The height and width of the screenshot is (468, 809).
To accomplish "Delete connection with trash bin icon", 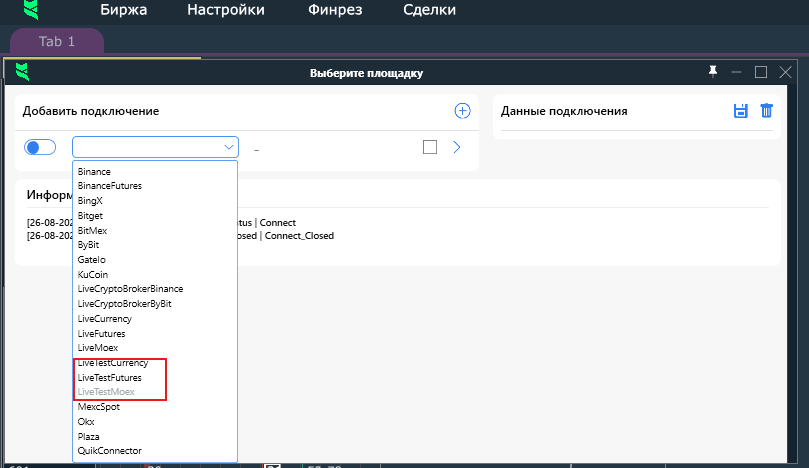I will (767, 111).
